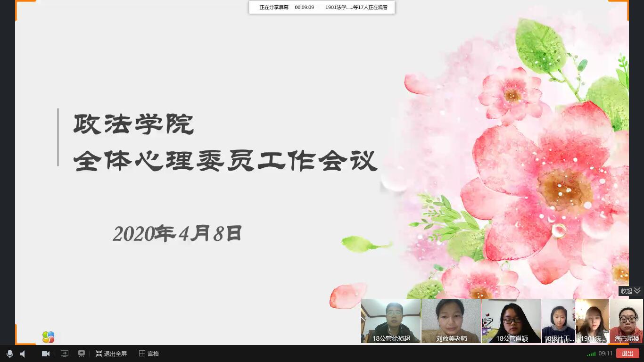The image size is (644, 362).
Task: Select the 1901法 participant video
Action: [593, 321]
